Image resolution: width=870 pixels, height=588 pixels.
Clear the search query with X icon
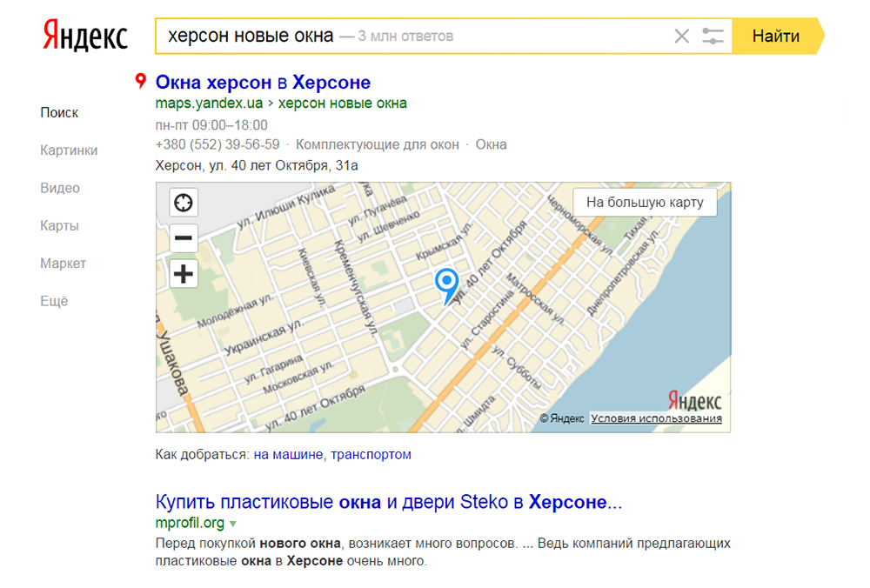[681, 37]
